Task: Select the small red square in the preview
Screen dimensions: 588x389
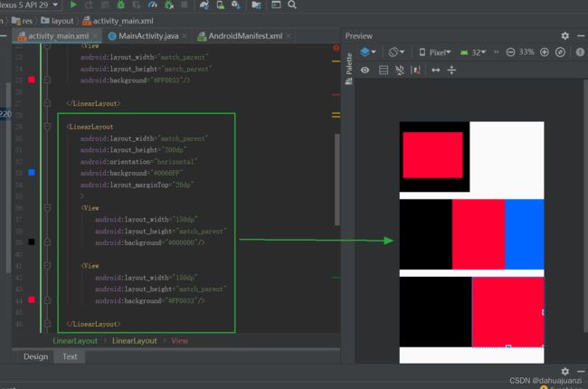Action: coord(432,155)
